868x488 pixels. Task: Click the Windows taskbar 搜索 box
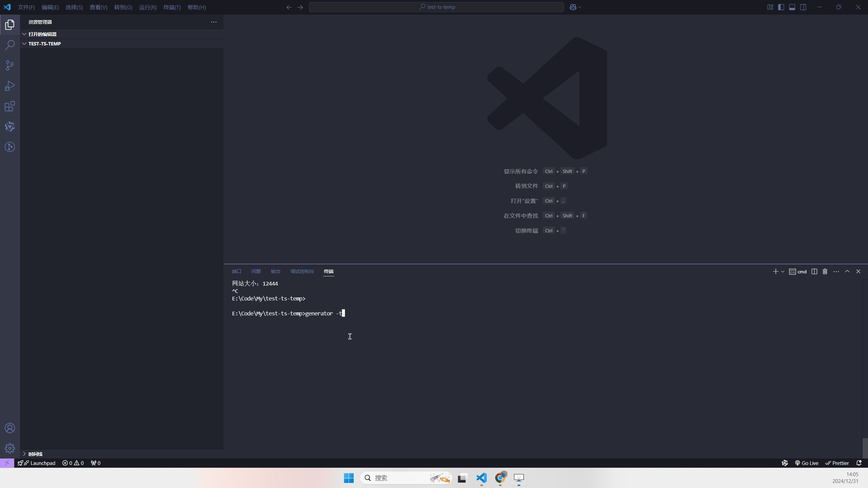(x=406, y=478)
